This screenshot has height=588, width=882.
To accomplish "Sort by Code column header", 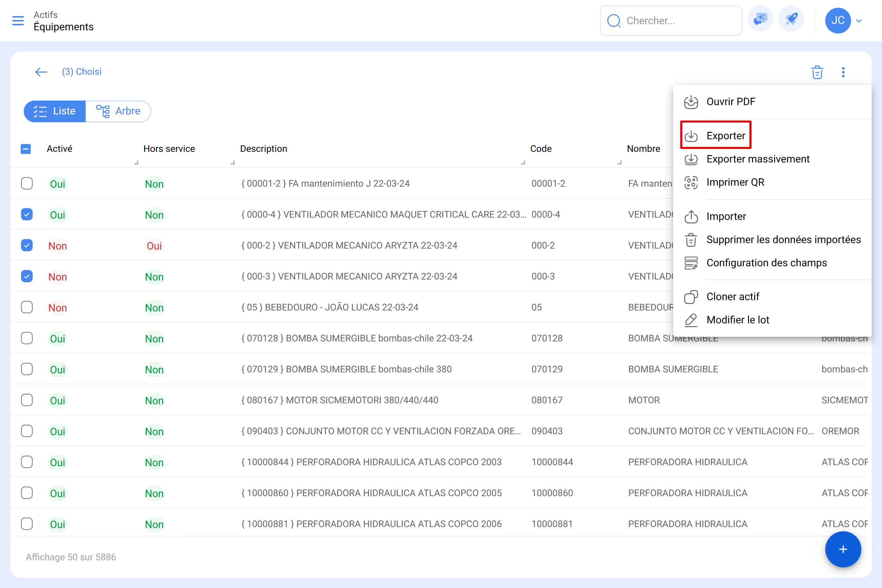I will click(x=541, y=149).
